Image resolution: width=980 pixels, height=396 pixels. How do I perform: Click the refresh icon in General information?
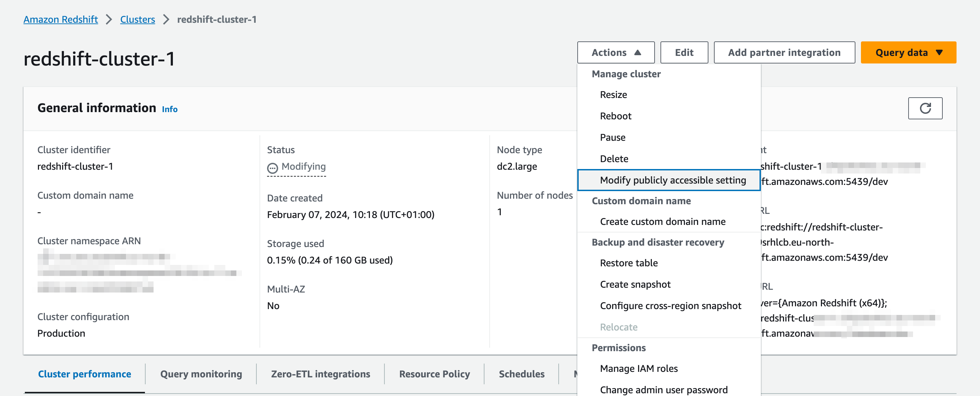(x=925, y=108)
